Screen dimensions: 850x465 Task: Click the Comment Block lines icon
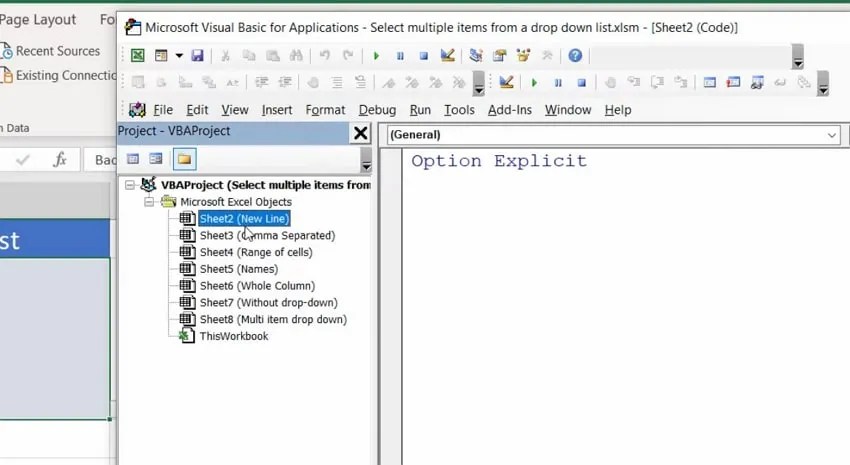[337, 82]
